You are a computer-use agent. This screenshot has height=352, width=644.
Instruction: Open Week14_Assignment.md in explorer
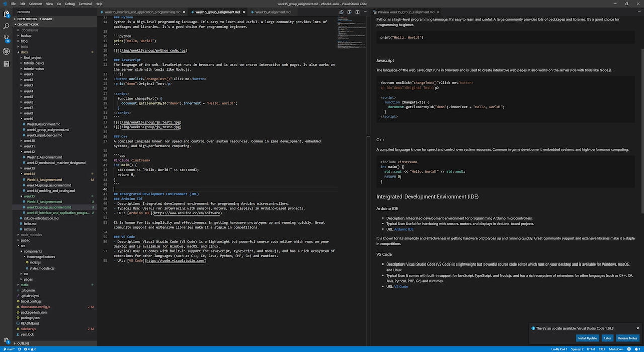tap(45, 180)
